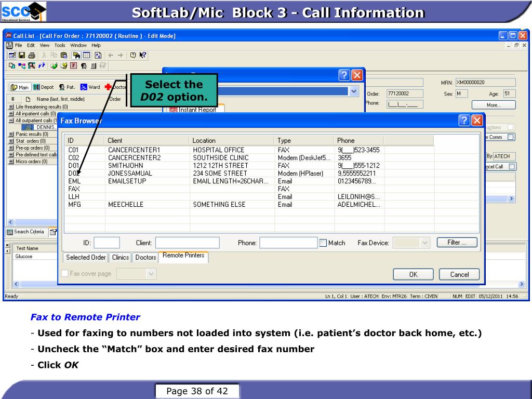Click the Print toolbar icon

[32, 55]
